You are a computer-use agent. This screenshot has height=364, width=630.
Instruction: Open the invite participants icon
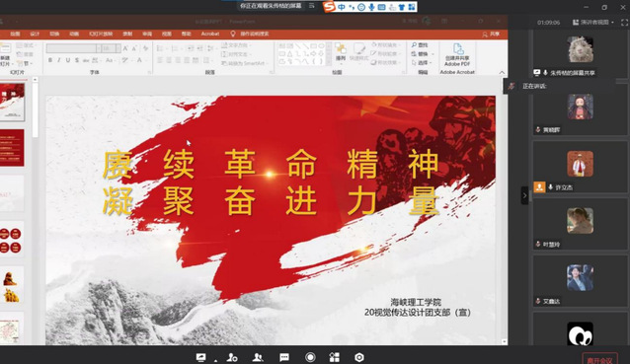(232, 357)
